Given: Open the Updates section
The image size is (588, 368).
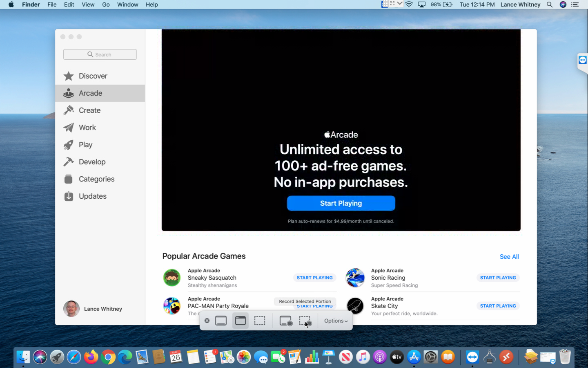Looking at the screenshot, I should coord(100,196).
